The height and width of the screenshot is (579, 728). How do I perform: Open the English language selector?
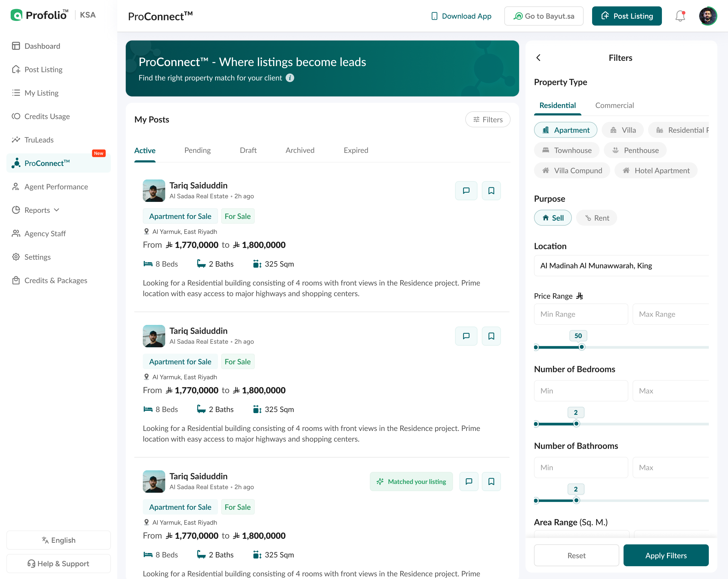pyautogui.click(x=59, y=540)
